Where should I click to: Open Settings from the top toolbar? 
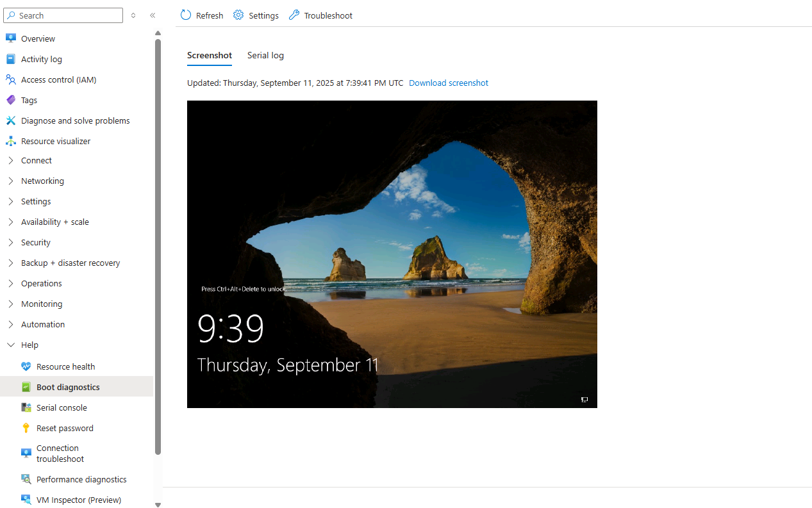(256, 15)
